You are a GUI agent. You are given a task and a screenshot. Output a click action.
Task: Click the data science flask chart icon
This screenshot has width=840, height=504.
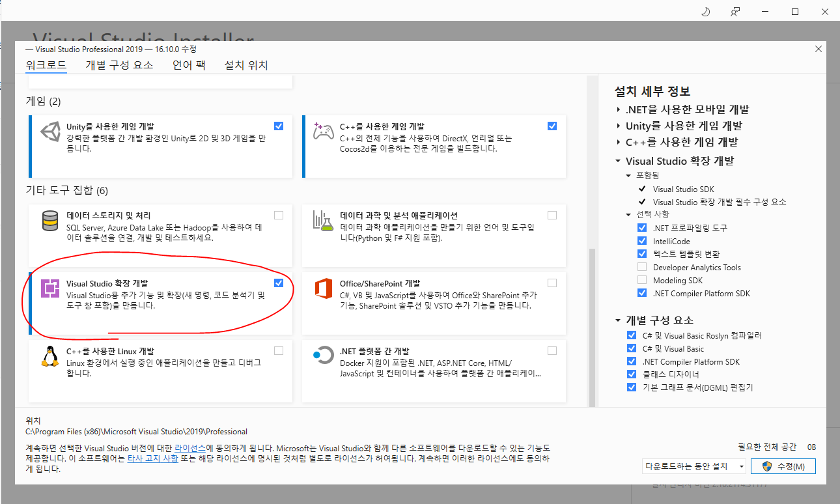(x=324, y=221)
